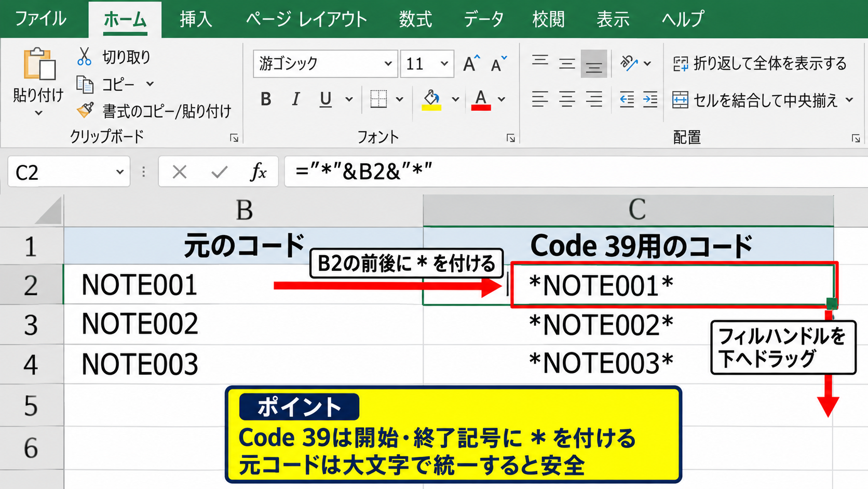The image size is (868, 489).
Task: Click the insert function fx icon
Action: [259, 171]
